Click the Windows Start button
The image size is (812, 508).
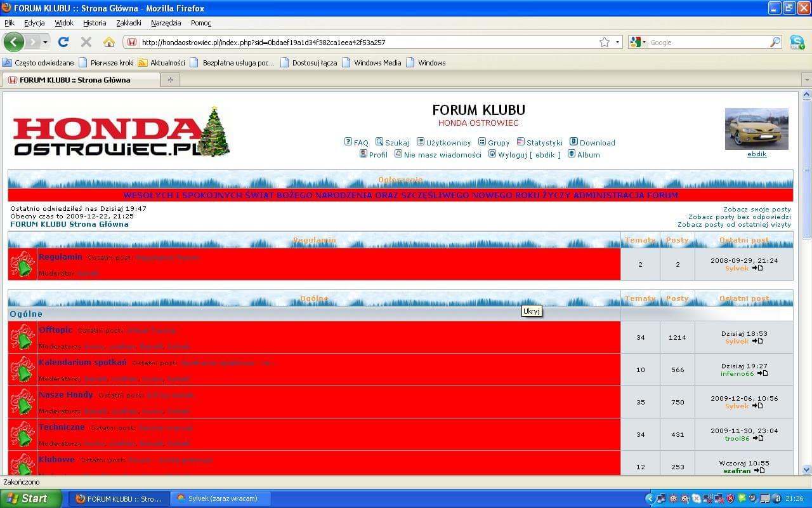click(30, 498)
